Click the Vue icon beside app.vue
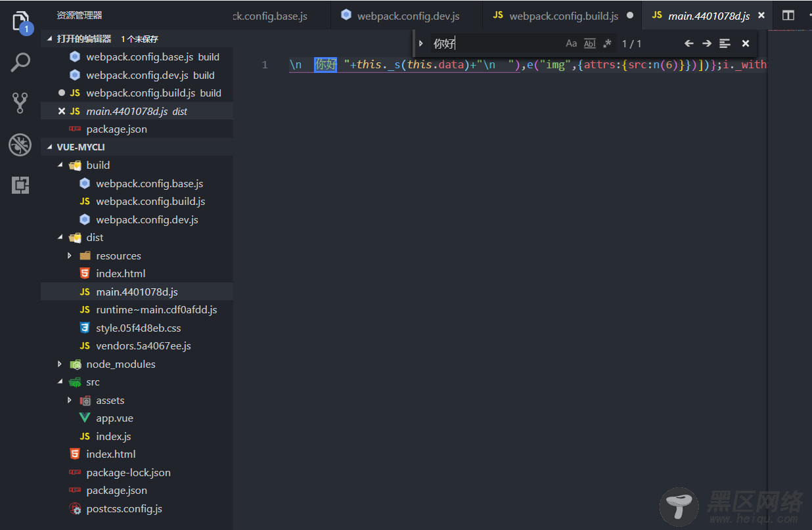 [x=85, y=418]
